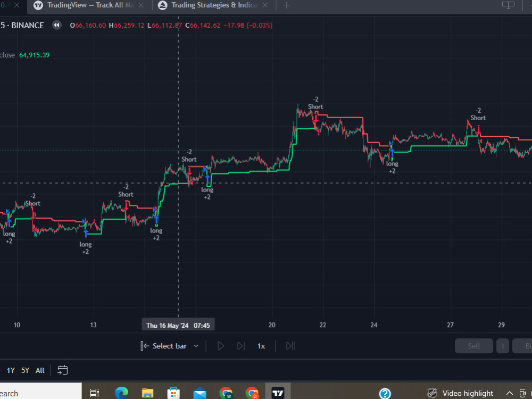The height and width of the screenshot is (399, 532).
Task: Start bar replay playback
Action: (220, 346)
